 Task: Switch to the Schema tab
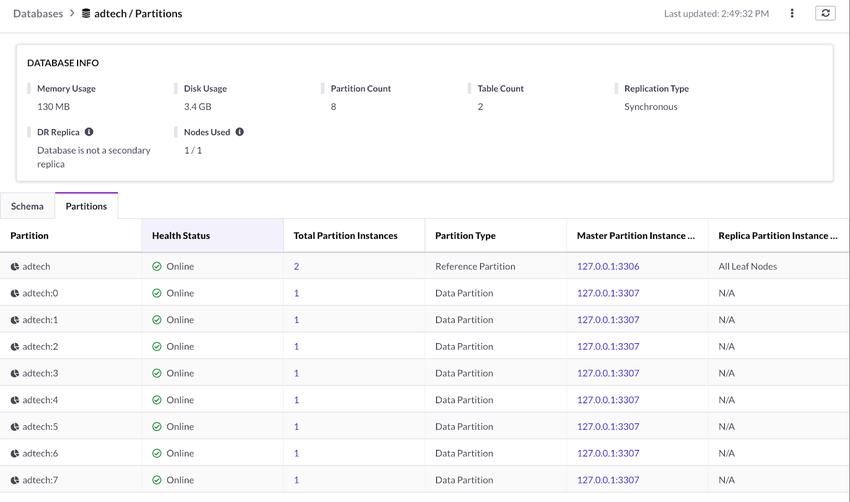click(x=27, y=206)
